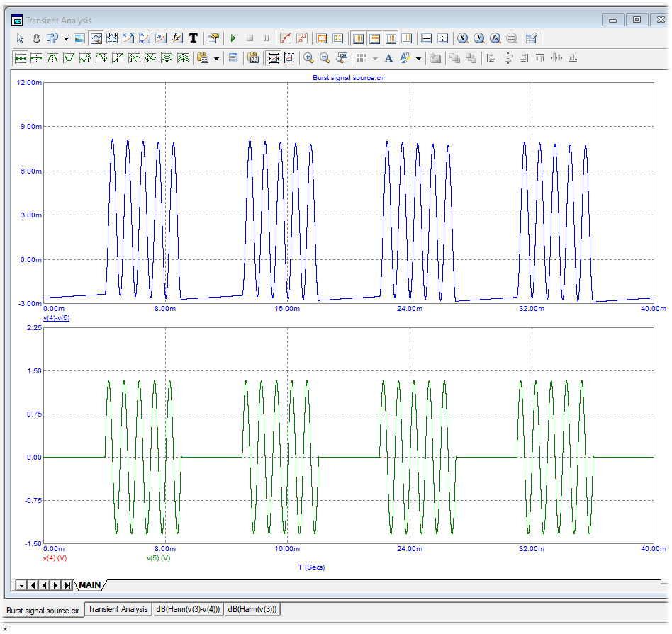Click the numeric output table eraser icon
The image size is (672, 634).
531,38
